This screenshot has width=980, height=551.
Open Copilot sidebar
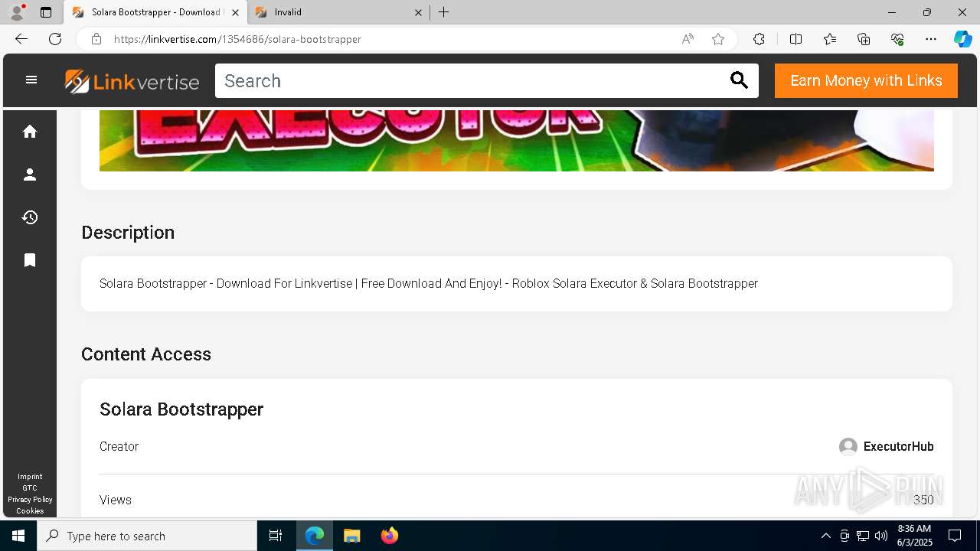tap(962, 39)
